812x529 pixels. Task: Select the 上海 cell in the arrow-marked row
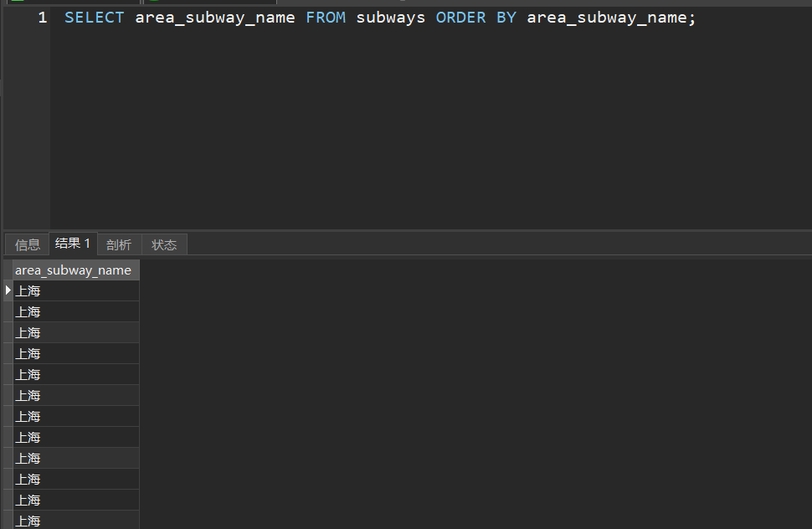pos(76,291)
